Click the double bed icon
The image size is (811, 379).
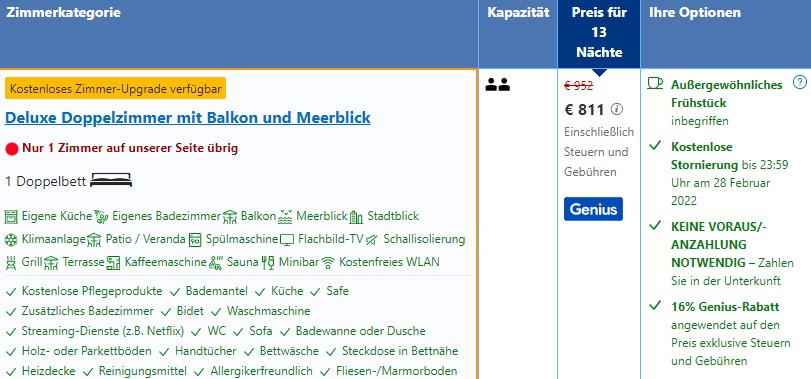[111, 180]
